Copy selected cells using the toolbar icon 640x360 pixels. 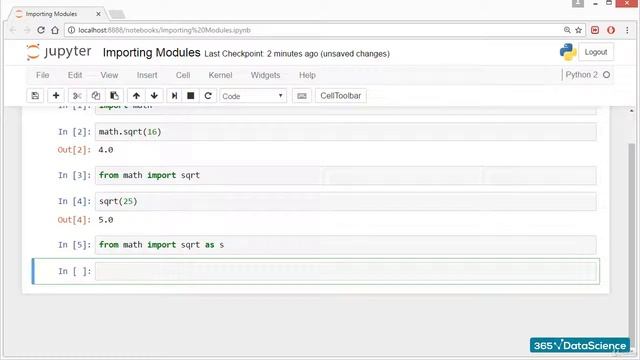pyautogui.click(x=96, y=96)
